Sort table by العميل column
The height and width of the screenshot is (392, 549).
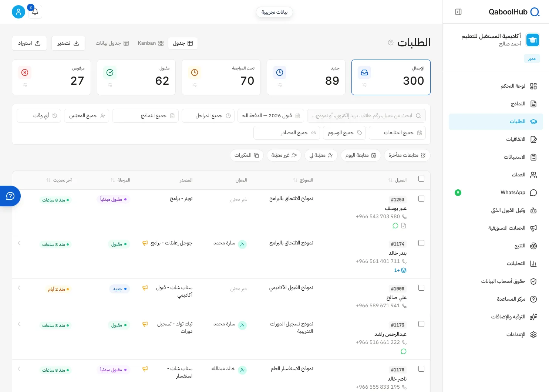click(x=397, y=180)
